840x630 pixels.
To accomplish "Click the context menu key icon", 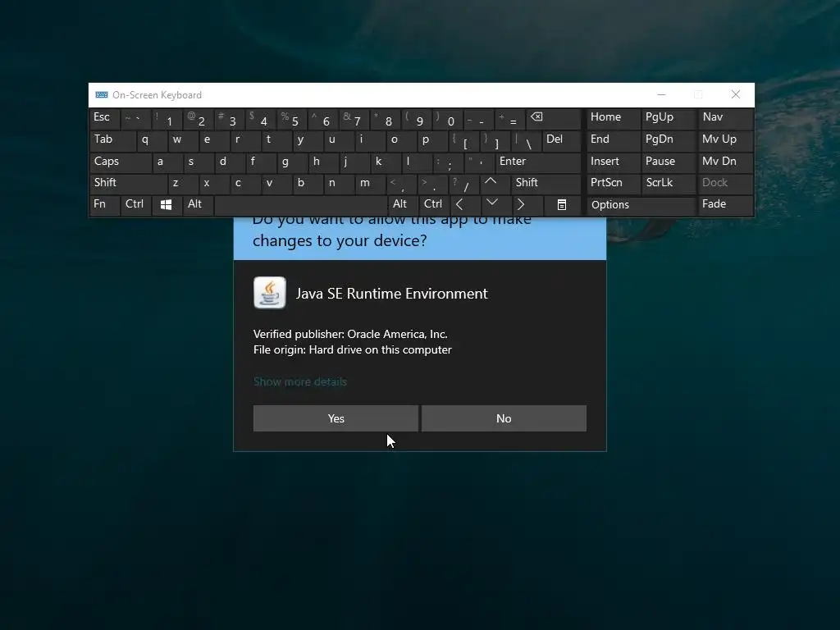I will click(x=561, y=204).
